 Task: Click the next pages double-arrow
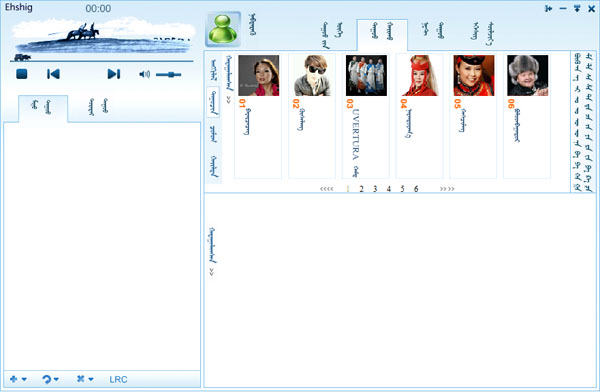click(x=447, y=189)
